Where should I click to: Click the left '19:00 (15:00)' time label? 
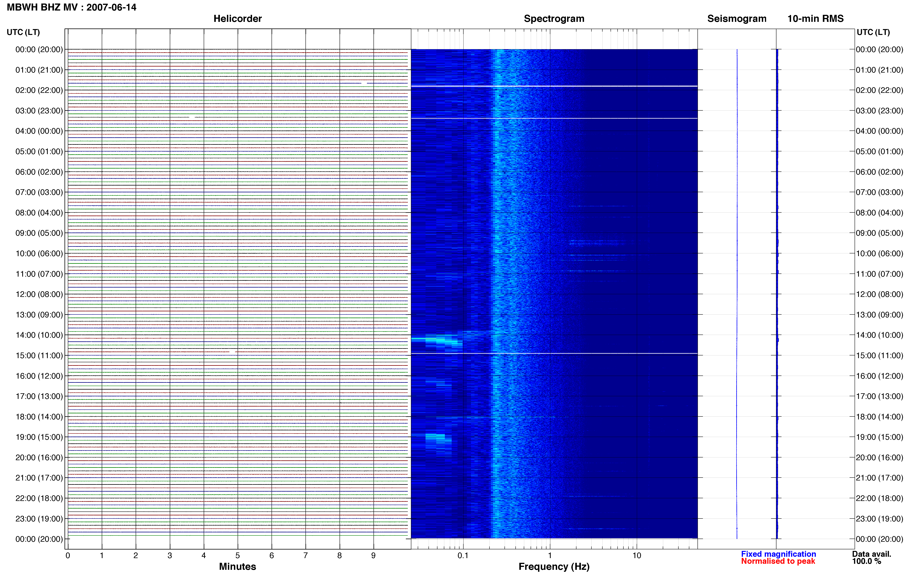[39, 437]
